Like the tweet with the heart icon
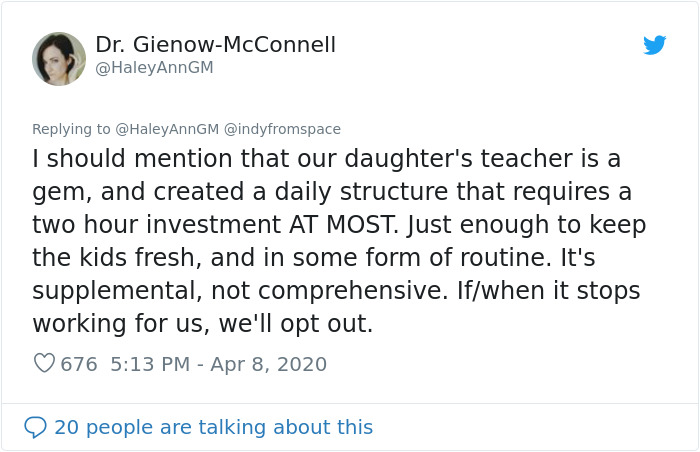The image size is (700, 452). pyautogui.click(x=44, y=364)
